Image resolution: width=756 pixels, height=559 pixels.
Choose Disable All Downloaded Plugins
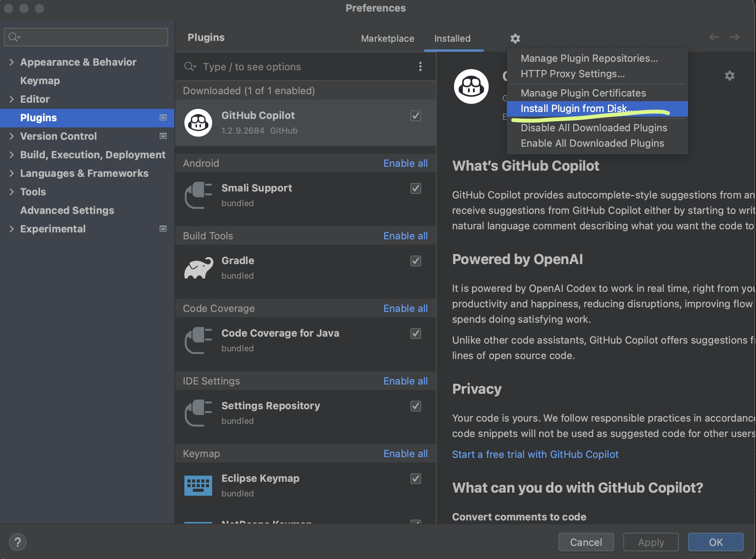click(x=597, y=128)
